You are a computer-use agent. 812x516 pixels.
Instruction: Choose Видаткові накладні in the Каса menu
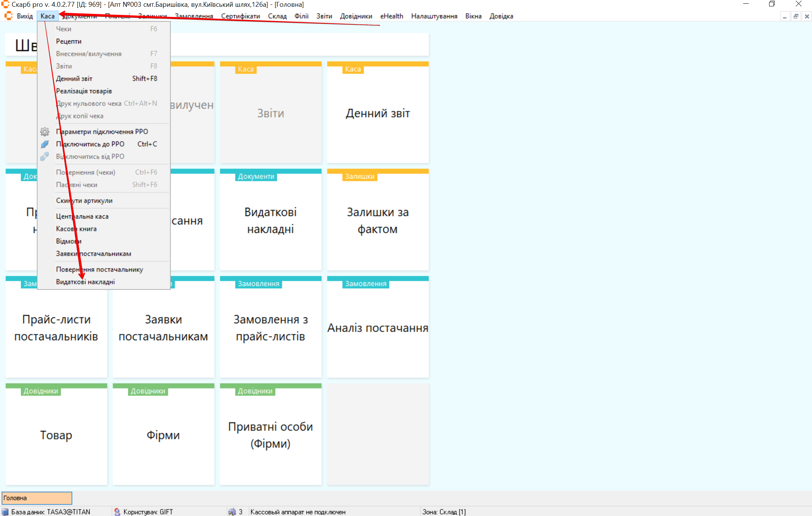click(85, 282)
